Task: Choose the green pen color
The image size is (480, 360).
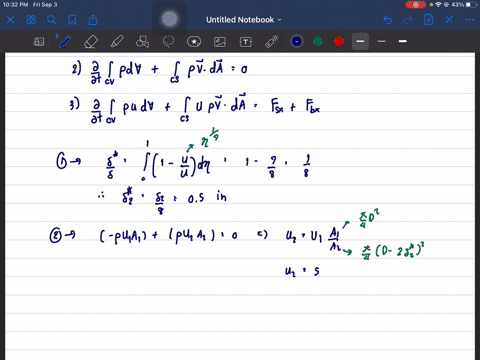Action: tap(318, 41)
